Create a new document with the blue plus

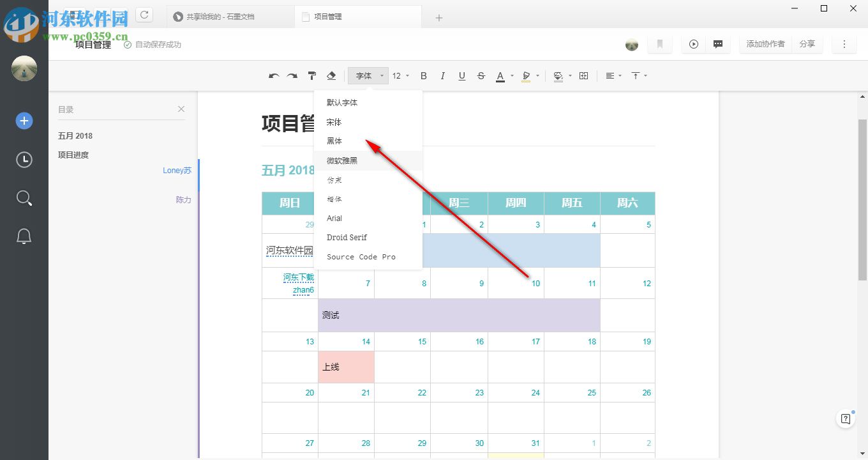[24, 121]
